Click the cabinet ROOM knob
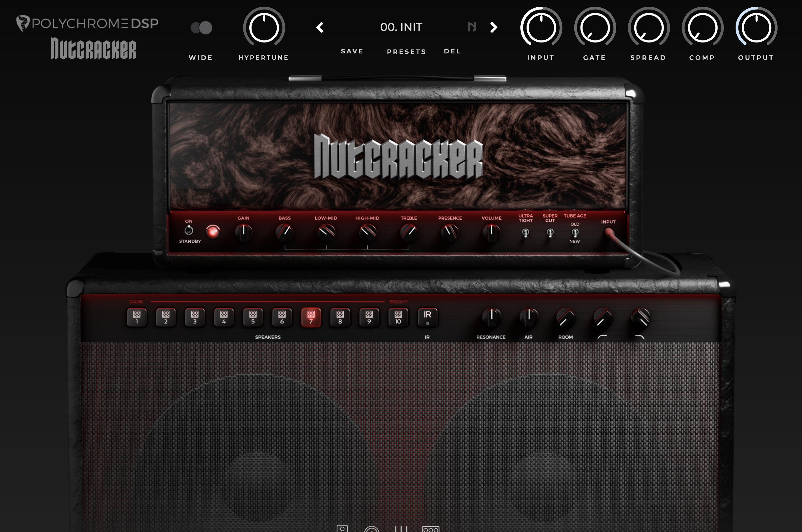The image size is (802, 532). click(566, 317)
